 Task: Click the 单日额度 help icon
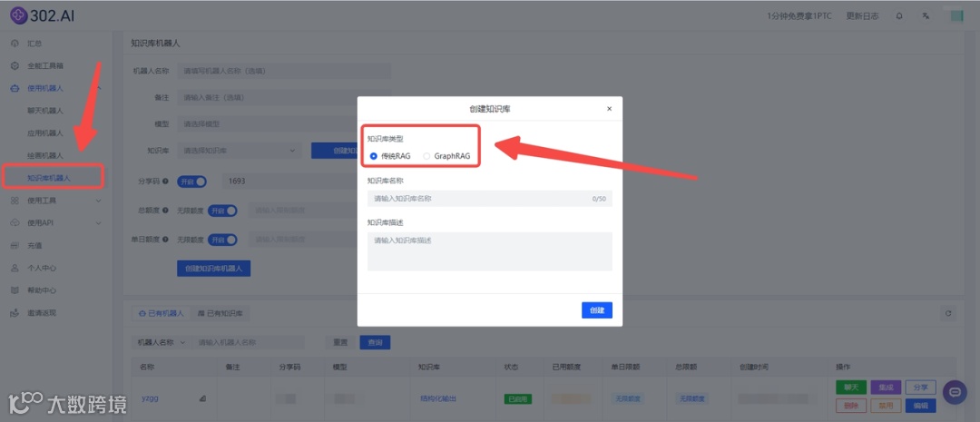point(166,240)
